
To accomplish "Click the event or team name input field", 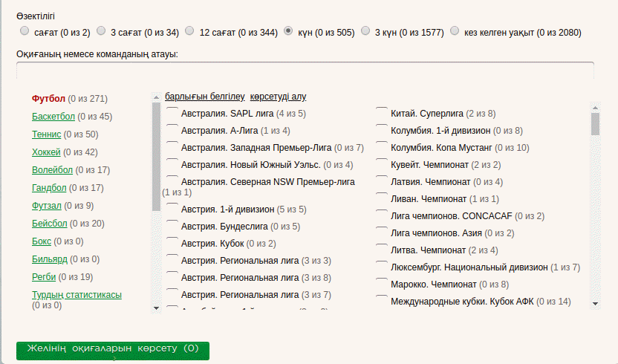I will pos(305,71).
